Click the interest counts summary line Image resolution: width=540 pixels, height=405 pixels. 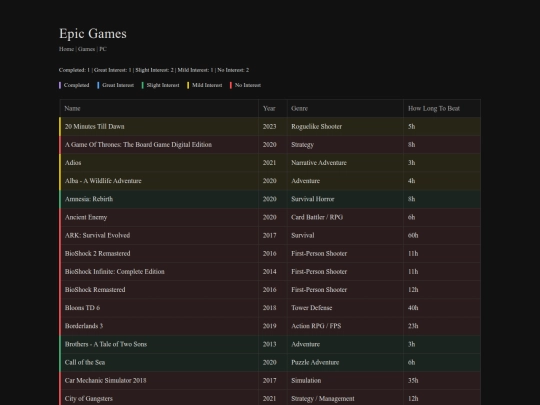pos(154,70)
